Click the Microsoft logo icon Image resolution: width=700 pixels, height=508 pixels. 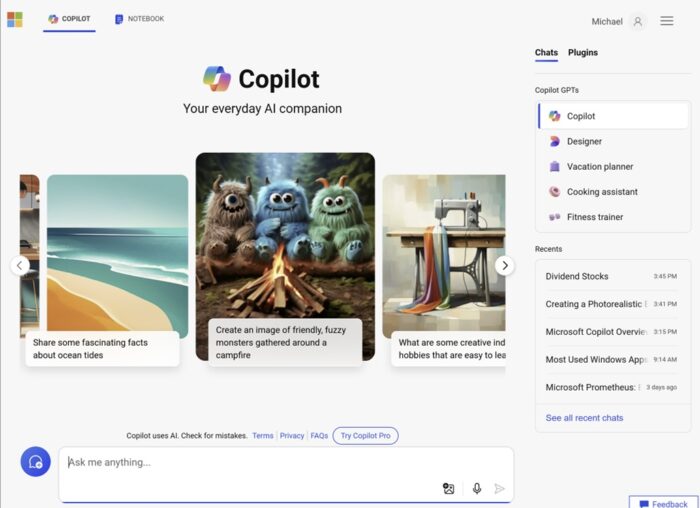pos(15,20)
